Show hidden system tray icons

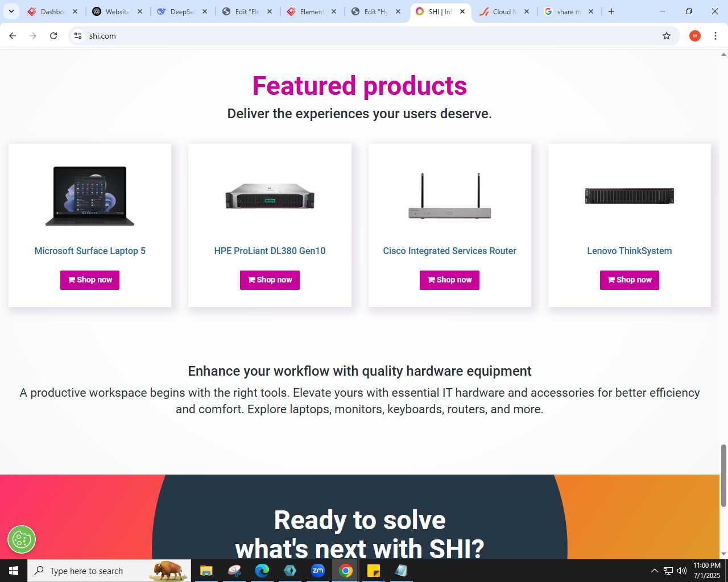pyautogui.click(x=654, y=571)
